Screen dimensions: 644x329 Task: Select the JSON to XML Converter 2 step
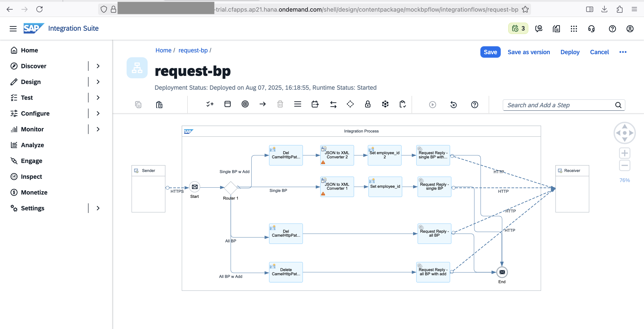pyautogui.click(x=337, y=155)
